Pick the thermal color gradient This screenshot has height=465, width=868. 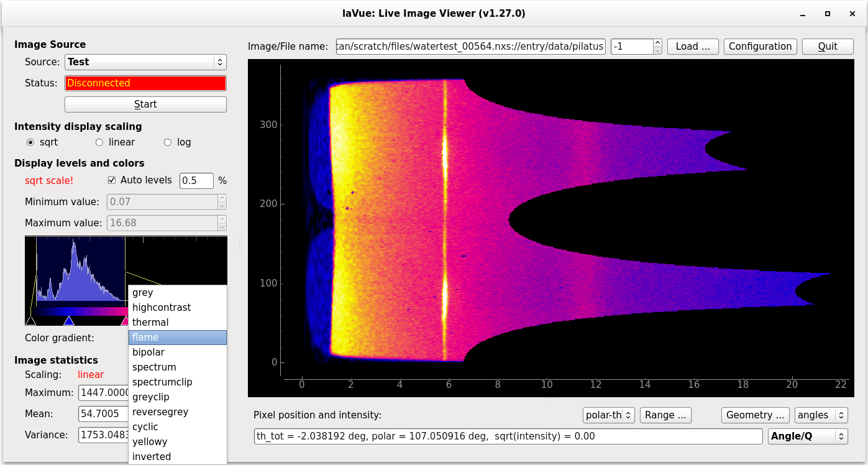[150, 323]
